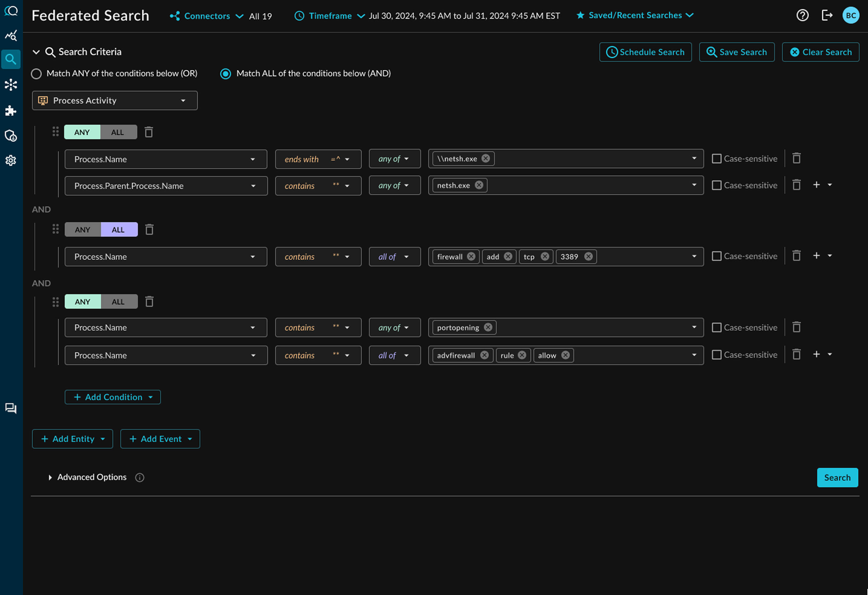The height and width of the screenshot is (595, 868).
Task: Switch second group toggle to ANY
Action: tap(83, 229)
